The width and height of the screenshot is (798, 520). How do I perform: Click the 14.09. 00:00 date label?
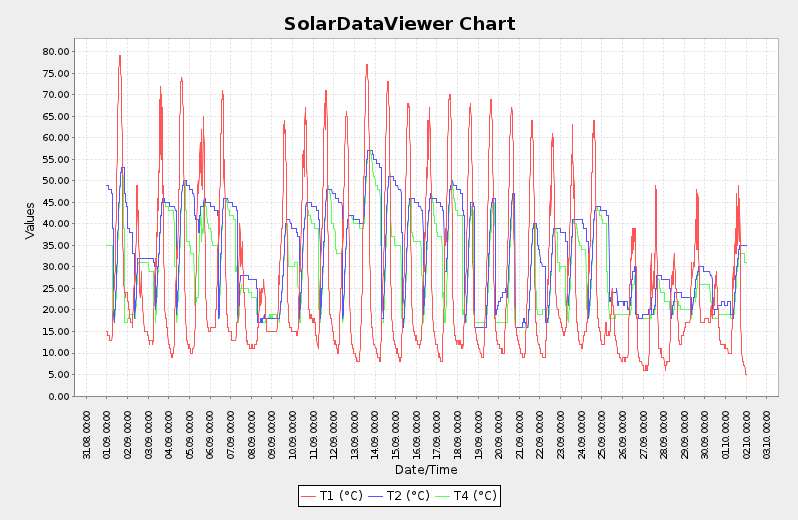(375, 435)
